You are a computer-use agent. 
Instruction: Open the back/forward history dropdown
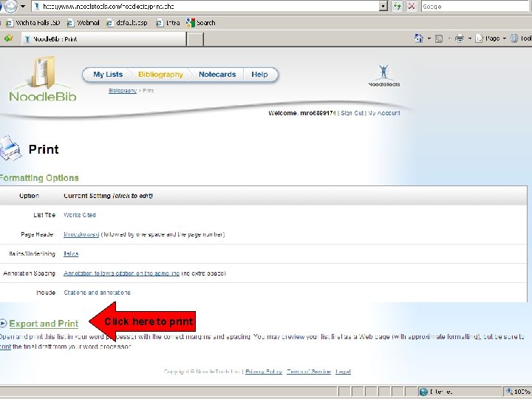click(x=23, y=6)
